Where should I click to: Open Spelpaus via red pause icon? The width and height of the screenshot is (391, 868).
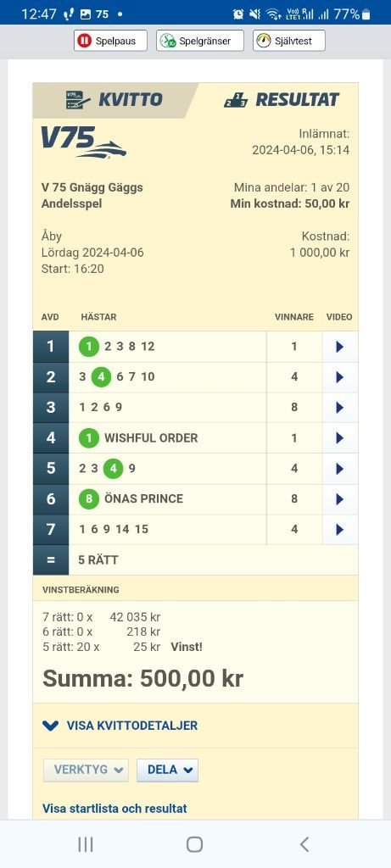tap(111, 41)
